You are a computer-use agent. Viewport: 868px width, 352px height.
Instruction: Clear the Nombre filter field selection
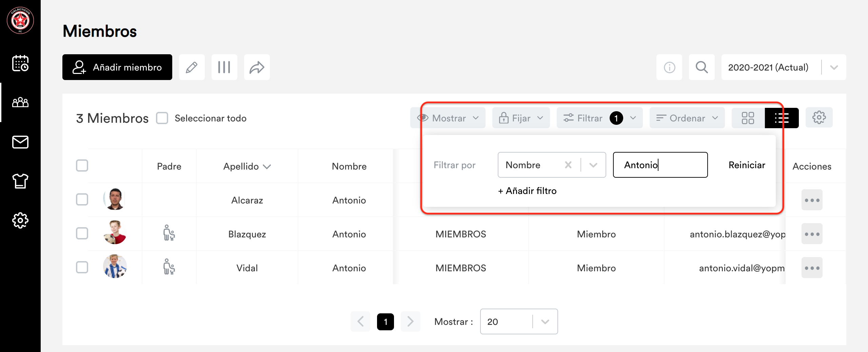click(568, 165)
